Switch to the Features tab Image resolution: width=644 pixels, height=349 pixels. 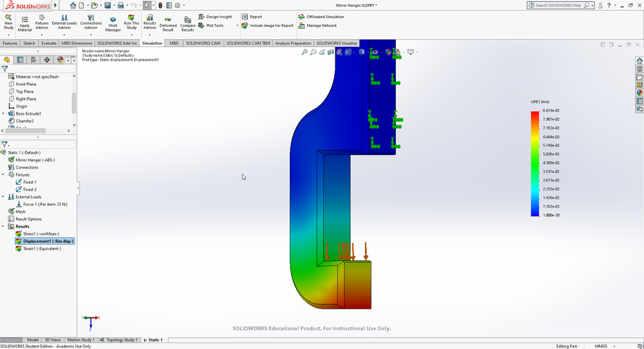[x=10, y=43]
